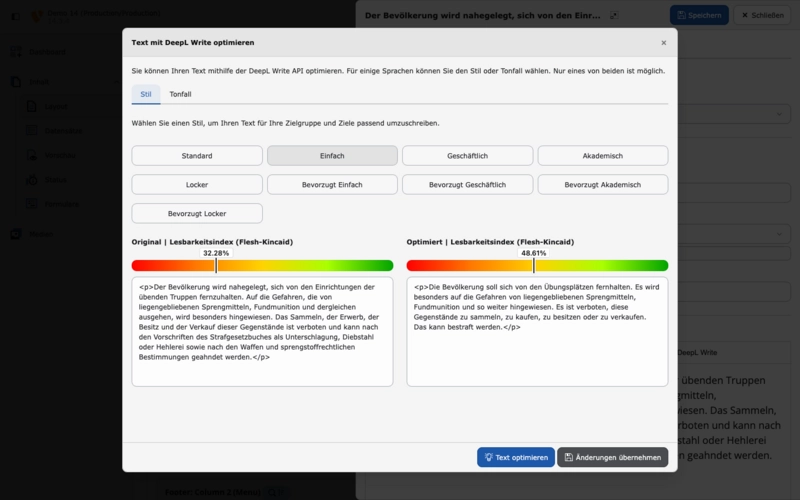Toggle the sidebar collapse icon at top left

click(16, 16)
